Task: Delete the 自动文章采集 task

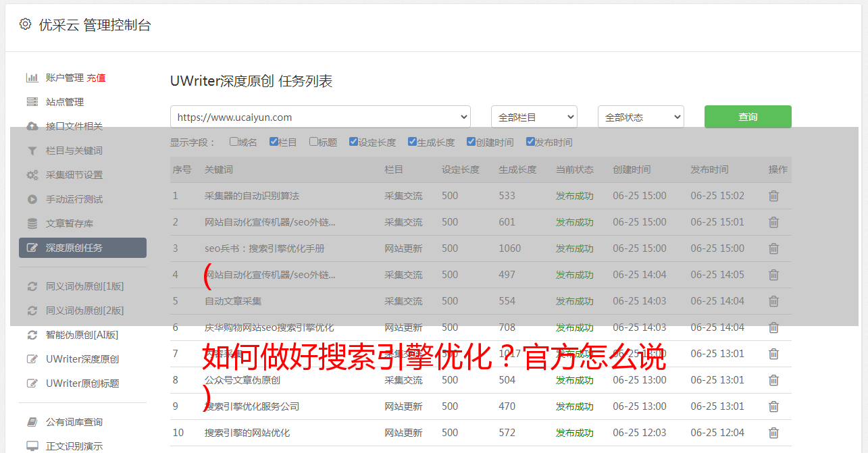Action: click(773, 301)
